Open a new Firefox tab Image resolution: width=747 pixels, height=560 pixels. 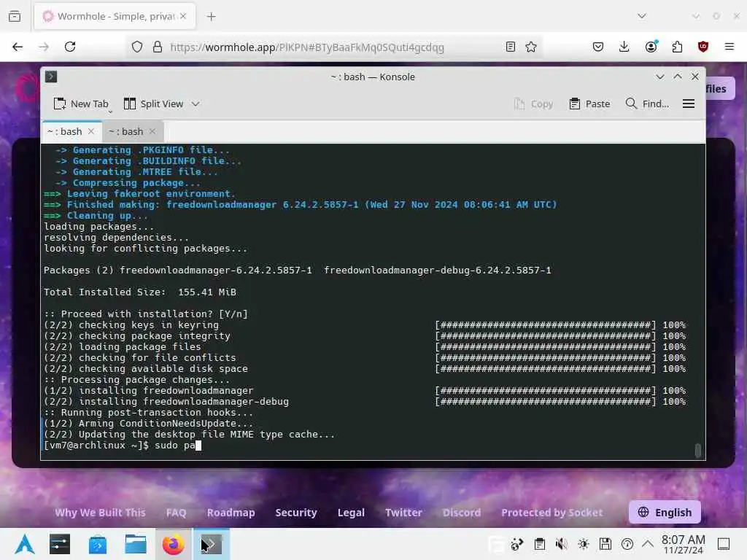point(212,17)
